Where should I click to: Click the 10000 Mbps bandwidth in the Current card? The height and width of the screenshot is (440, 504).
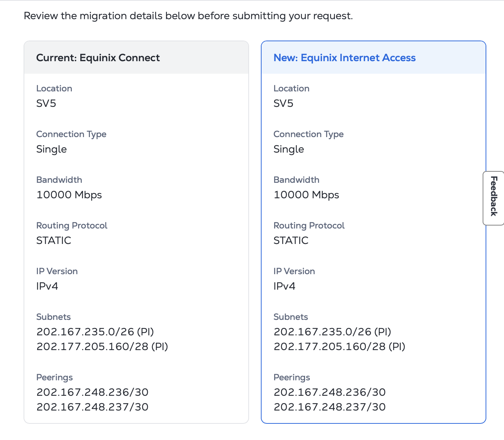(x=69, y=195)
